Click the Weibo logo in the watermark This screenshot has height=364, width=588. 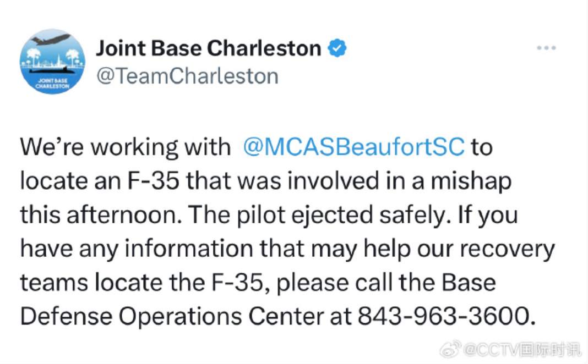[451, 349]
